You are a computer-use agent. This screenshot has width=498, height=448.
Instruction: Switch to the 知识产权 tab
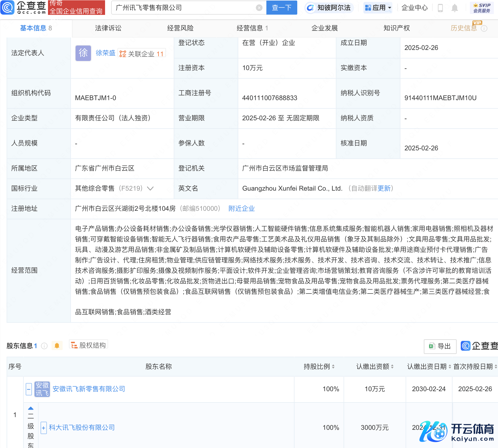[x=396, y=28]
